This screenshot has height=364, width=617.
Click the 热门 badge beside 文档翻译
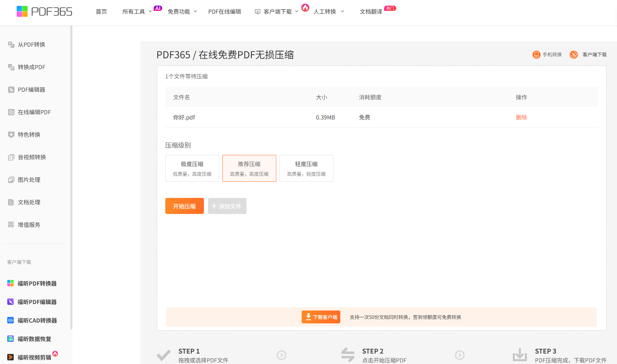click(x=390, y=8)
